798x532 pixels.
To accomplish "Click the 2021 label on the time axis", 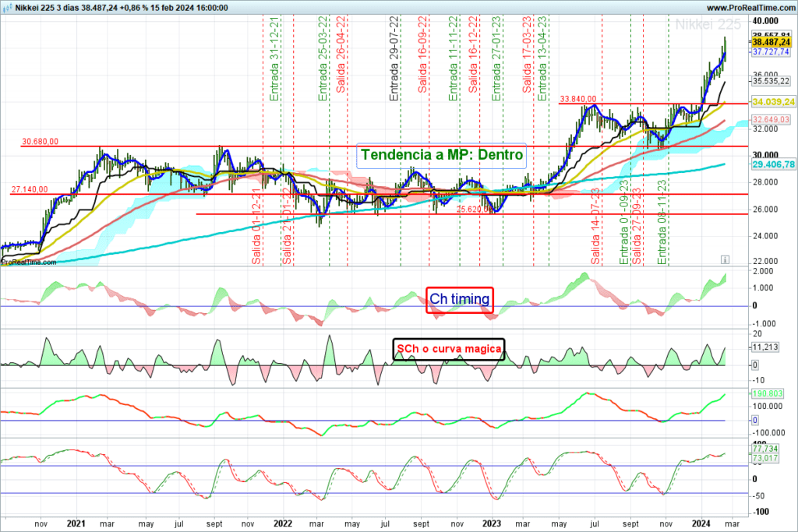I will coord(76,523).
